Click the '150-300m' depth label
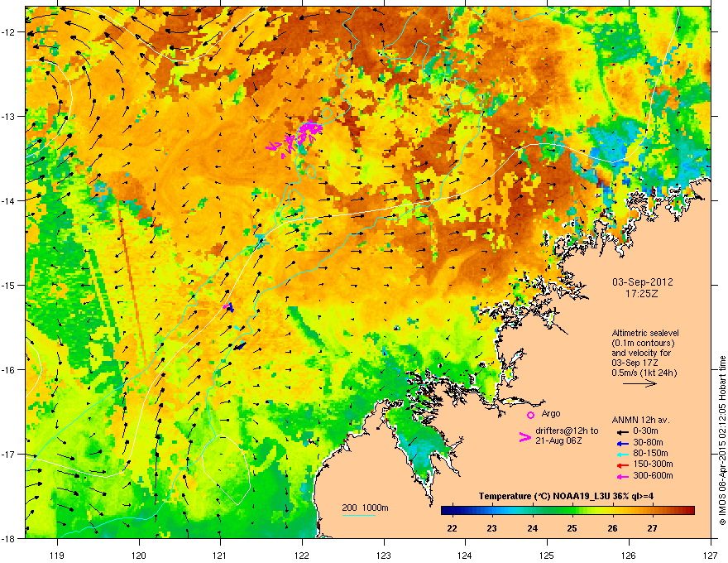 pyautogui.click(x=653, y=464)
